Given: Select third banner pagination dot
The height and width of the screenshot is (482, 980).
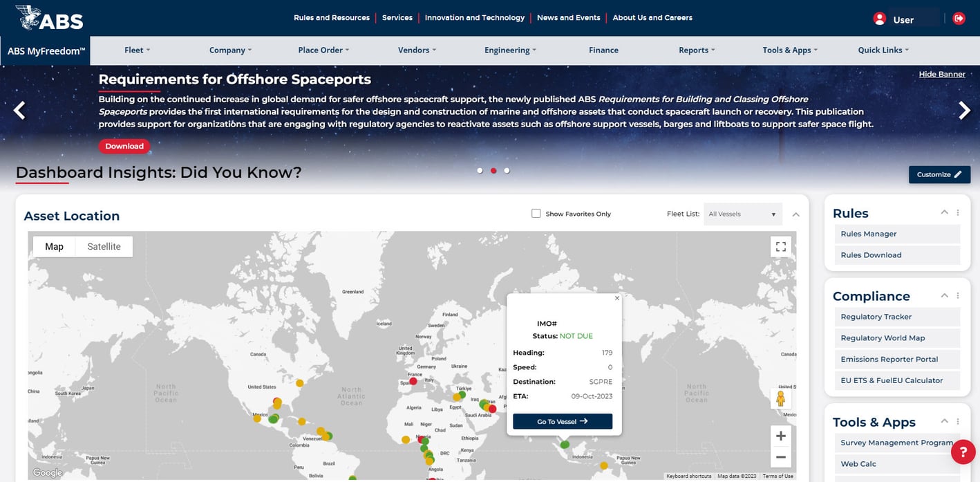Looking at the screenshot, I should point(507,170).
